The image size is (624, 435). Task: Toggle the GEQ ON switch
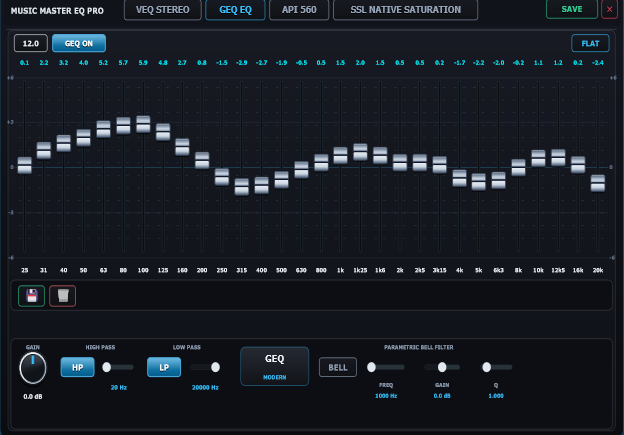click(79, 43)
